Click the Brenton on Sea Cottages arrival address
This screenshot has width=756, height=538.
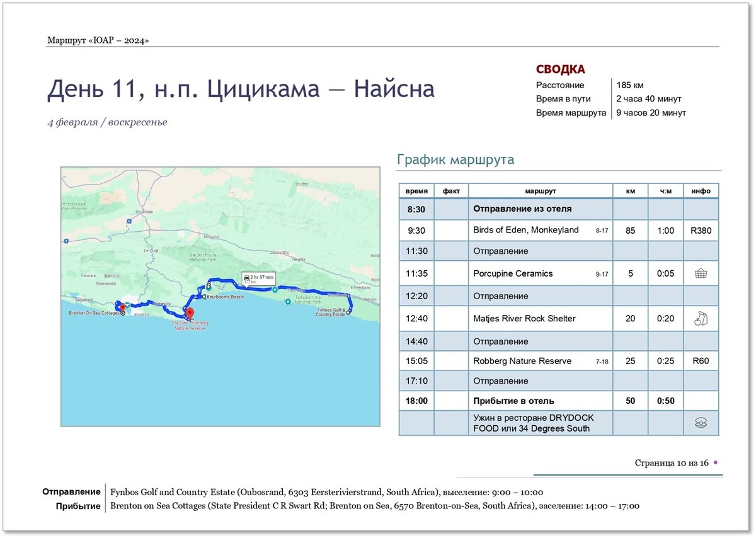click(x=375, y=506)
